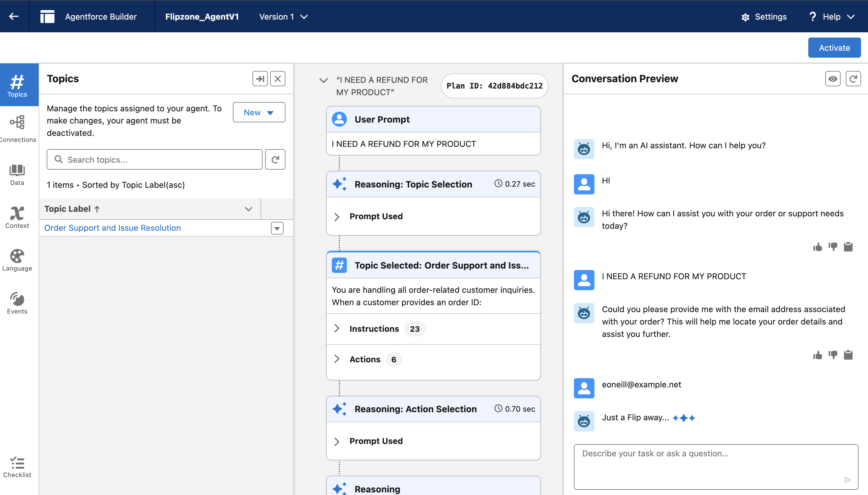Toggle the conversation preview eye icon
The image size is (868, 495).
tap(832, 79)
